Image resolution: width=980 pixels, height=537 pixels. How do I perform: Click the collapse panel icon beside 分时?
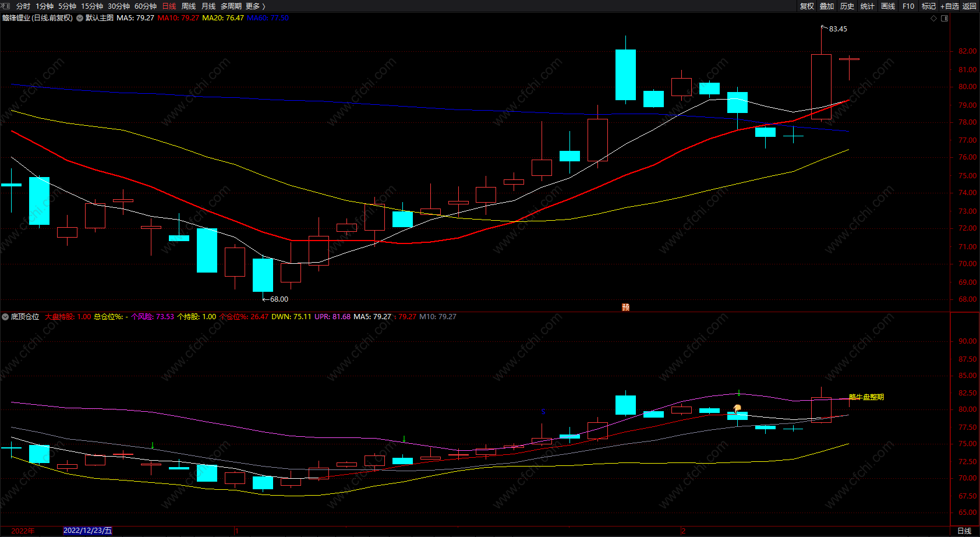tap(6, 6)
